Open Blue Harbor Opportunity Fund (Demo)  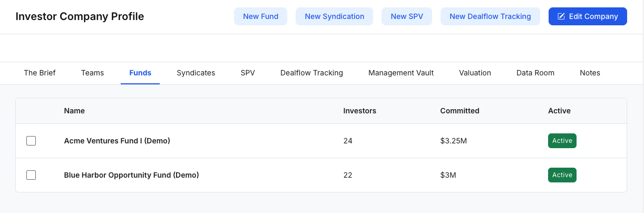click(x=131, y=175)
